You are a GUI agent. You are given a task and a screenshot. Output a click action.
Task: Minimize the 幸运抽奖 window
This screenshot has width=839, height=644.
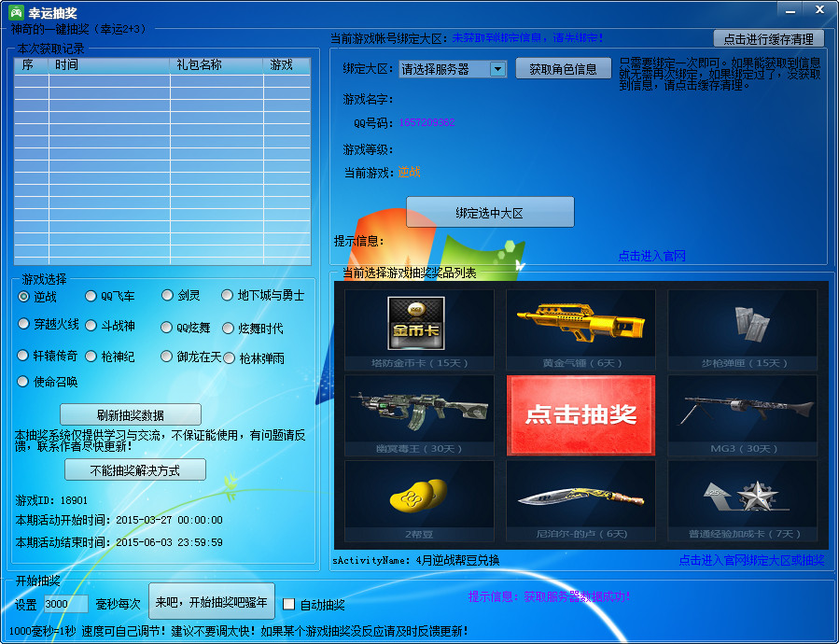click(790, 9)
